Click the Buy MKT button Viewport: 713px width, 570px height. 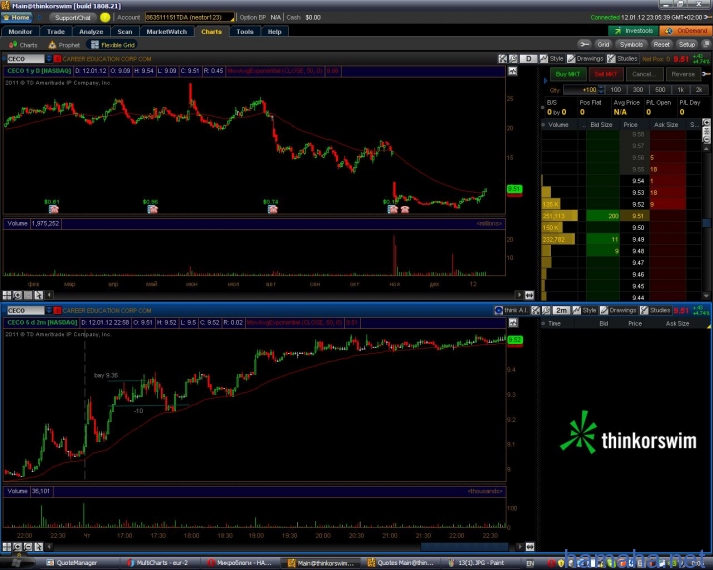(567, 74)
